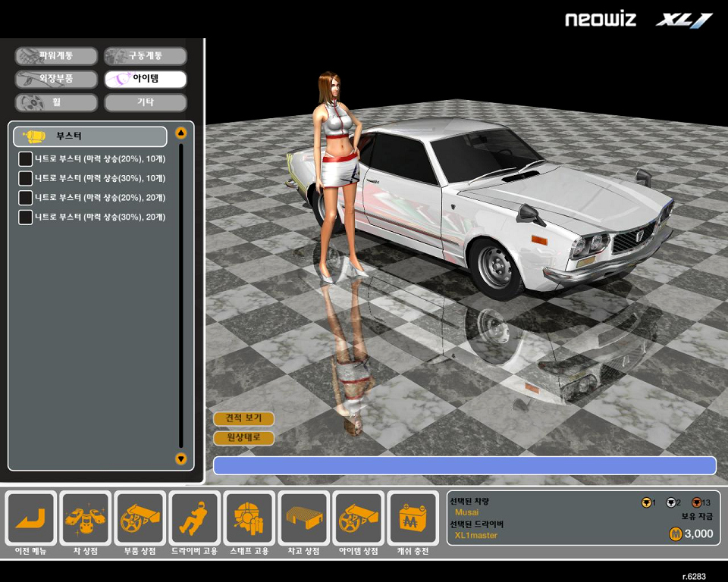Go back with the 이전 메뉴 icon
Screen dimensions: 728x582
tap(31, 519)
